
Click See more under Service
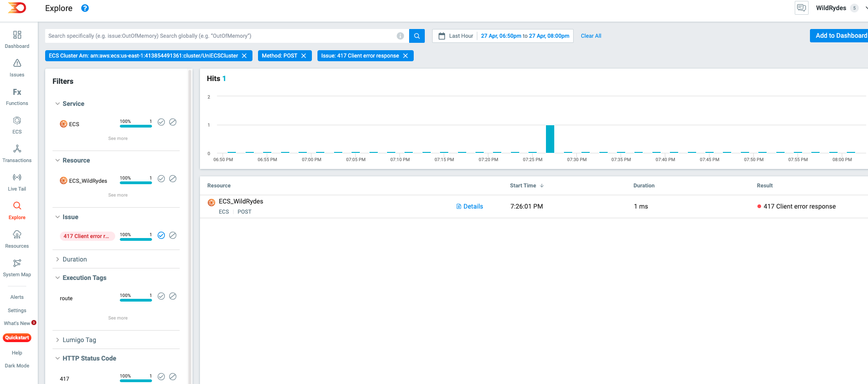pos(118,138)
